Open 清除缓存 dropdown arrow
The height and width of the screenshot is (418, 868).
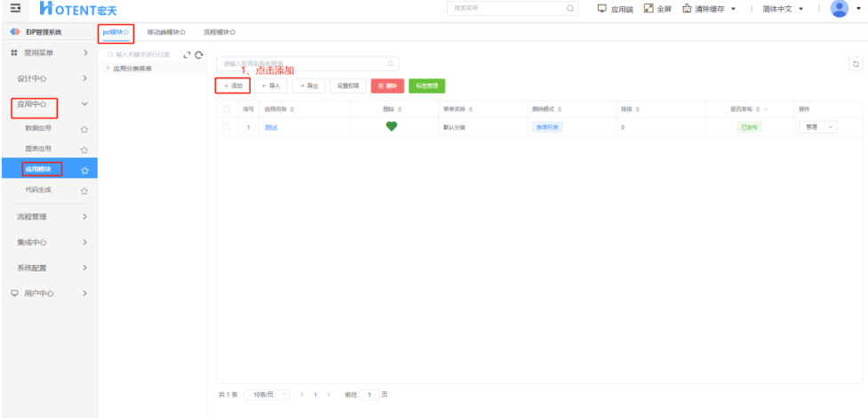(x=733, y=9)
